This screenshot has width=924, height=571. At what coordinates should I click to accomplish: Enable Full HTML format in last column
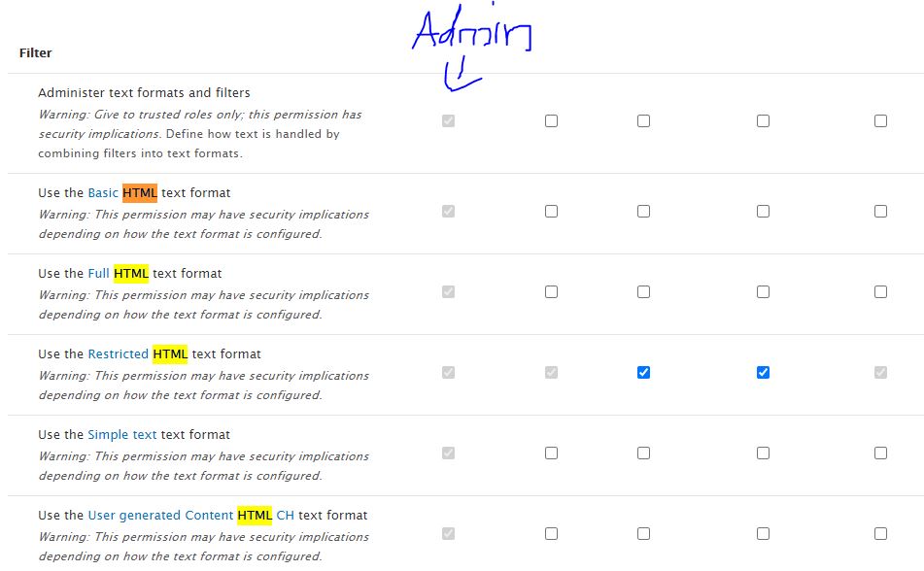[880, 292]
